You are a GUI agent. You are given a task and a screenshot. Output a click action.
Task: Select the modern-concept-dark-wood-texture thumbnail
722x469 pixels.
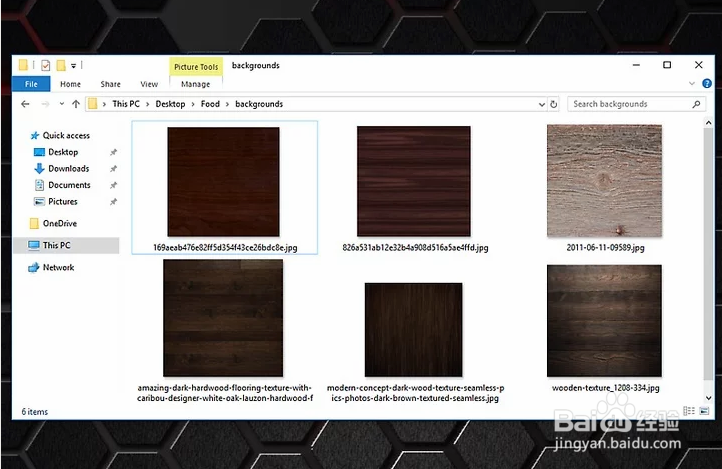[413, 330]
